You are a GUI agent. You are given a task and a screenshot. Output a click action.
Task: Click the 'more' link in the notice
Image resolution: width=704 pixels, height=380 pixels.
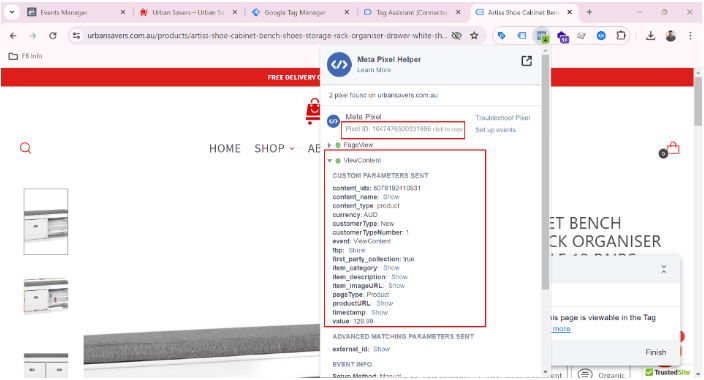pyautogui.click(x=562, y=329)
